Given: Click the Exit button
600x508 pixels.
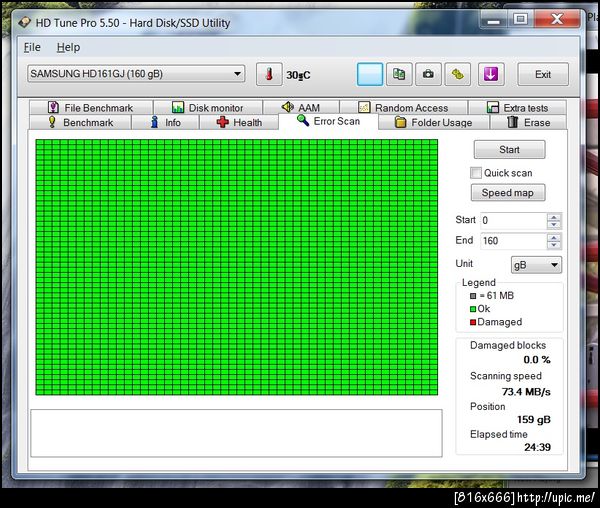Looking at the screenshot, I should pyautogui.click(x=543, y=74).
